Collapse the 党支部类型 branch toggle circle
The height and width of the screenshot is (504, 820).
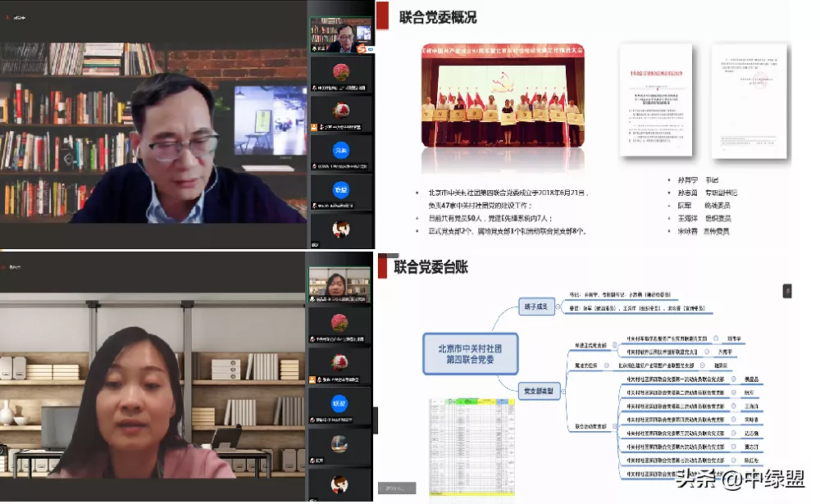coord(564,391)
